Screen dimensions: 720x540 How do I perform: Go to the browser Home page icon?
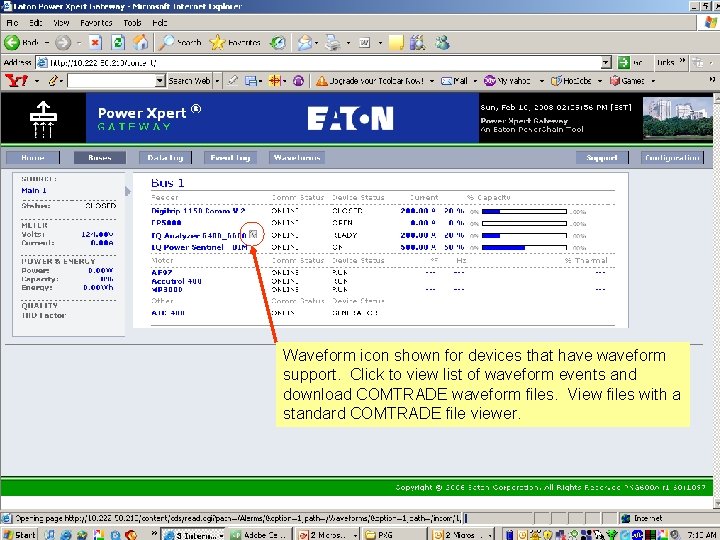click(141, 43)
